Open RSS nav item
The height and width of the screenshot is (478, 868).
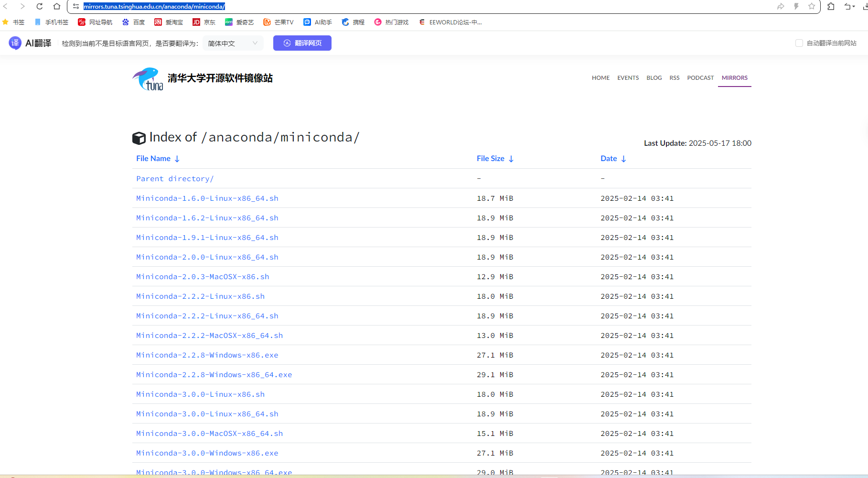coord(675,78)
